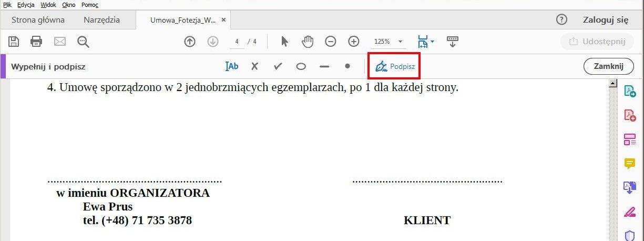
Task: Open the Edycja menu
Action: click(x=26, y=5)
